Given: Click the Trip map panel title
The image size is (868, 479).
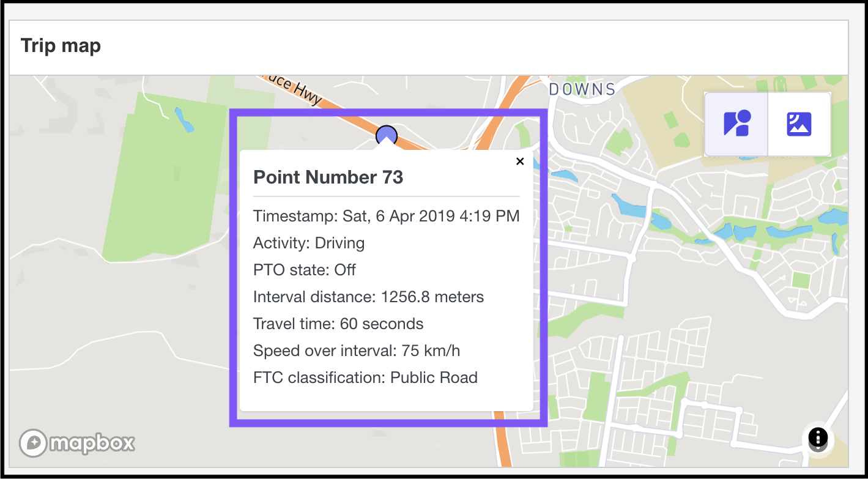Looking at the screenshot, I should point(61,46).
